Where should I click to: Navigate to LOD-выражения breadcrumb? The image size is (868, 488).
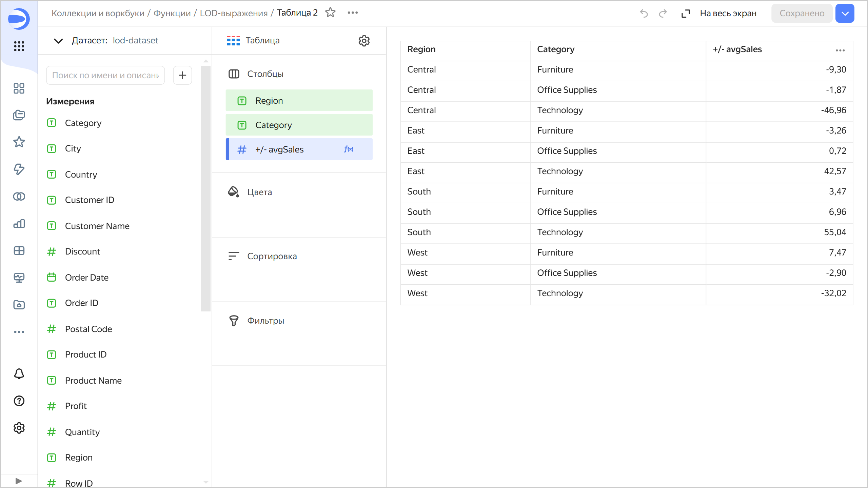(x=234, y=13)
